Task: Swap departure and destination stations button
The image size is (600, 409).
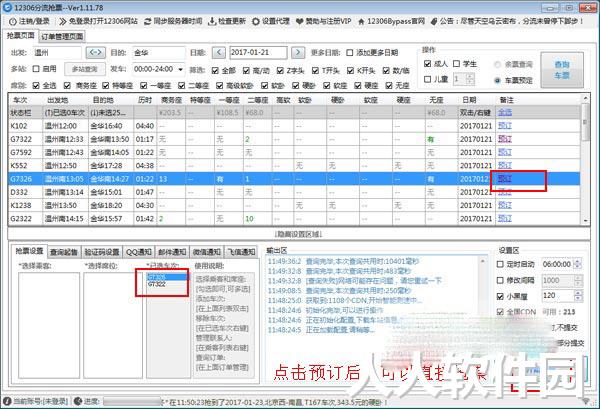Action: pyautogui.click(x=95, y=52)
